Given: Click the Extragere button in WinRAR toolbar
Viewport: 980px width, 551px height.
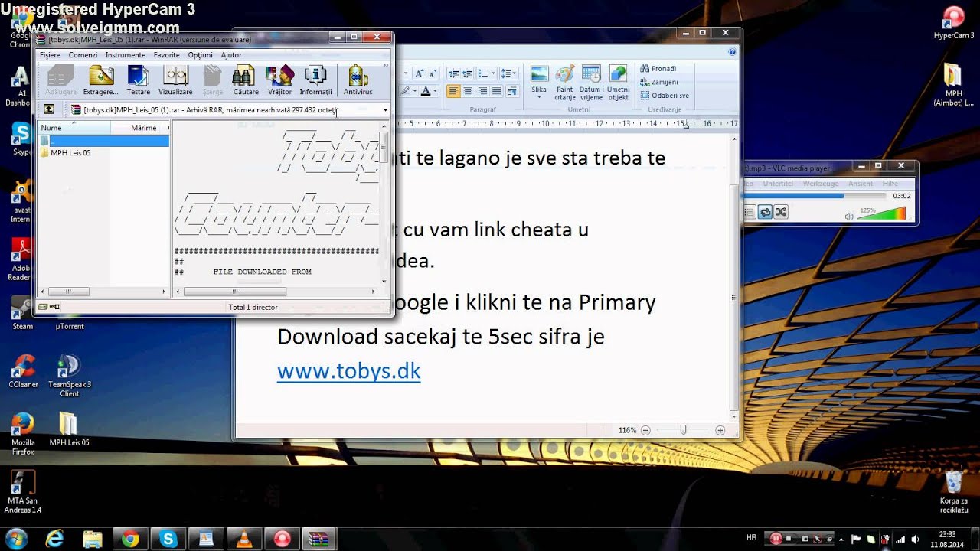Looking at the screenshot, I should [100, 80].
